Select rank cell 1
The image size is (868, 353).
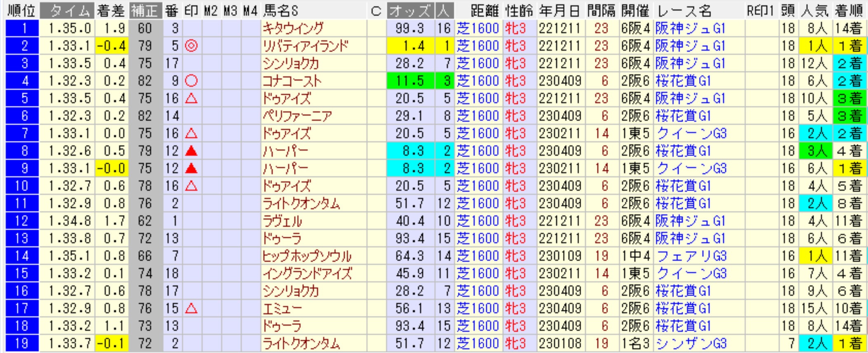click(22, 28)
